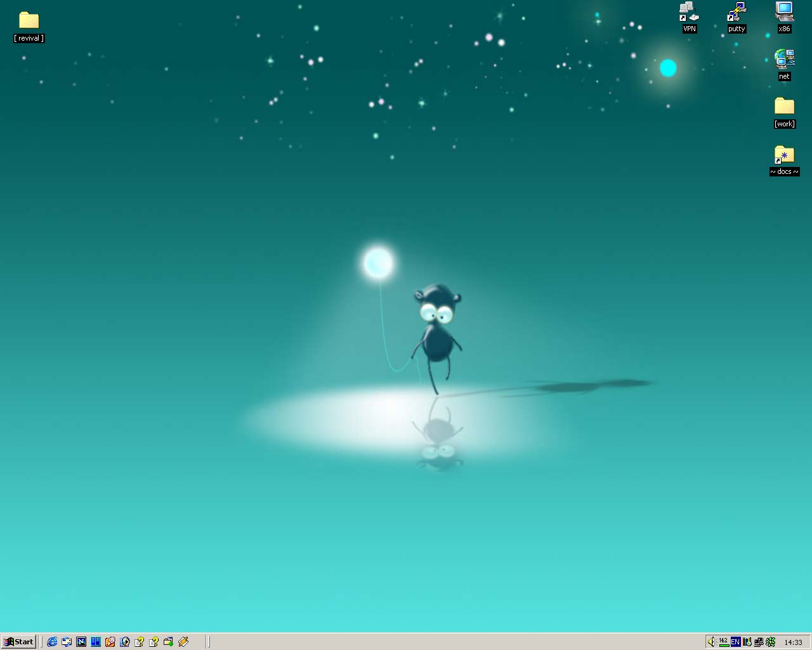Click the system clock showing 14:33

pyautogui.click(x=793, y=642)
